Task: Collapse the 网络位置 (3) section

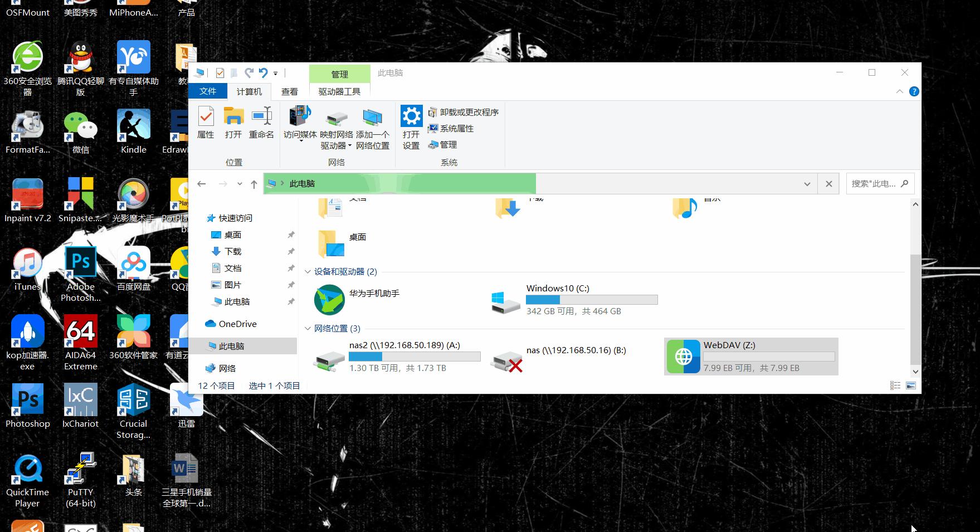Action: point(308,328)
